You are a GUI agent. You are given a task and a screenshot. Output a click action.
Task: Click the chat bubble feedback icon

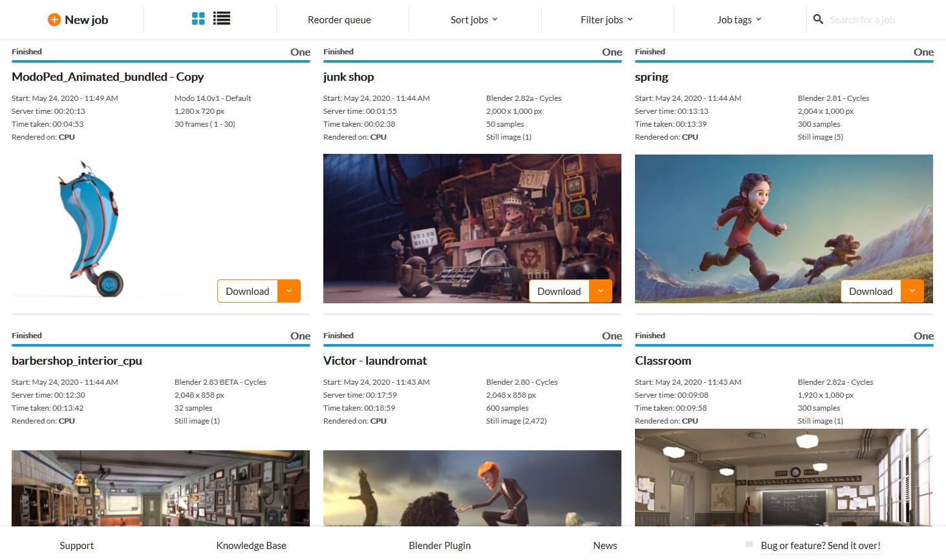pyautogui.click(x=749, y=545)
